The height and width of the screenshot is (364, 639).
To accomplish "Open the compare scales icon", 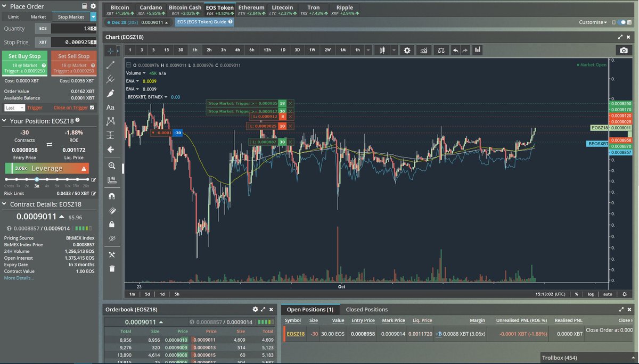I will 441,49.
